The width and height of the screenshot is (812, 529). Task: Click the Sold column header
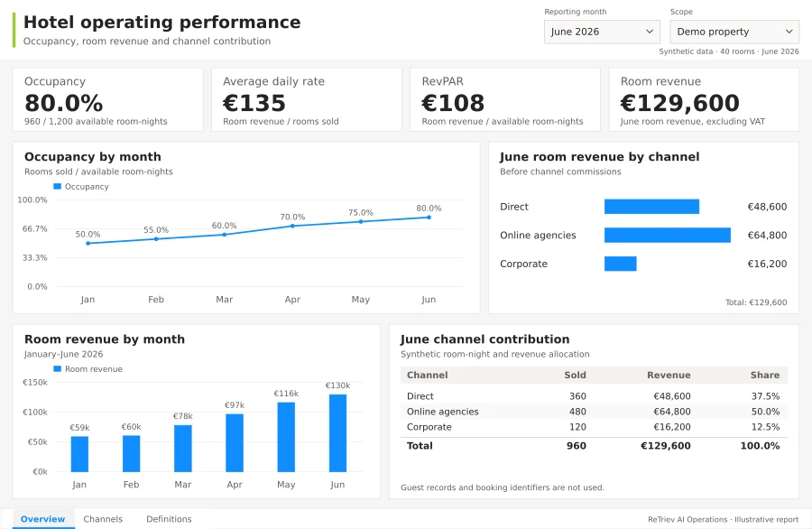[x=575, y=376]
